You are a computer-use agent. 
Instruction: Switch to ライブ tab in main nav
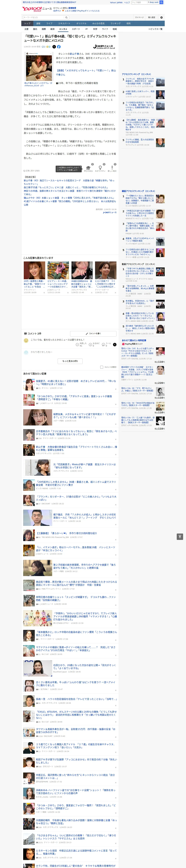click(49, 24)
